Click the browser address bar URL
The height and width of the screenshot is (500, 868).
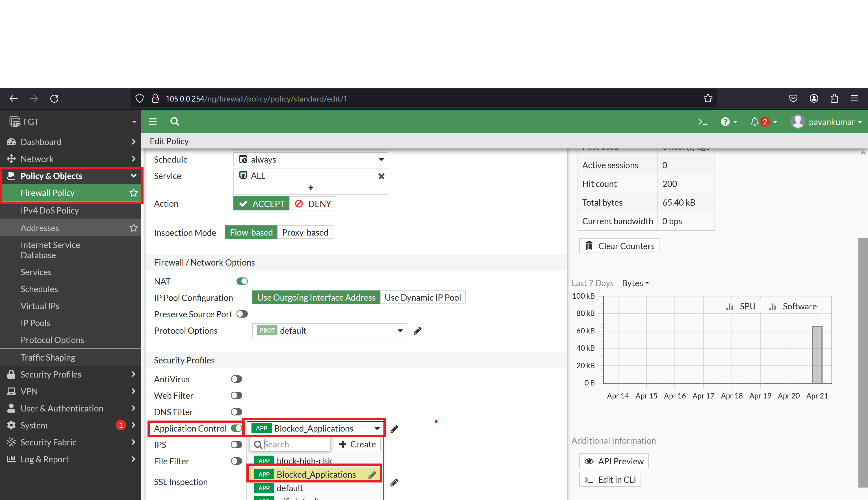coord(256,98)
